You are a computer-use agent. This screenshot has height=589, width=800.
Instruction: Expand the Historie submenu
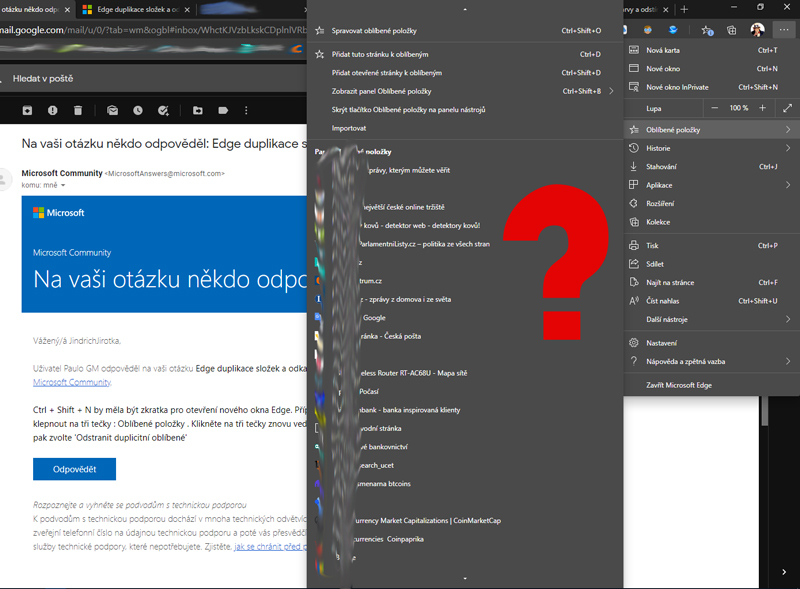[x=712, y=148]
